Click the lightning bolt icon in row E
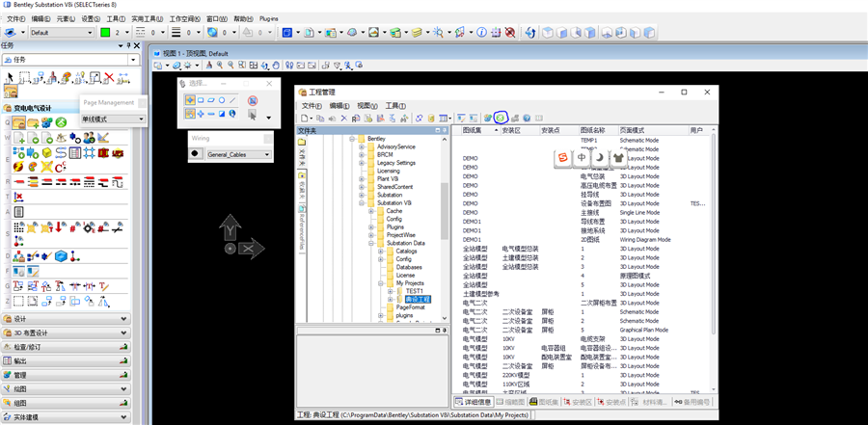The image size is (868, 425). [18, 166]
